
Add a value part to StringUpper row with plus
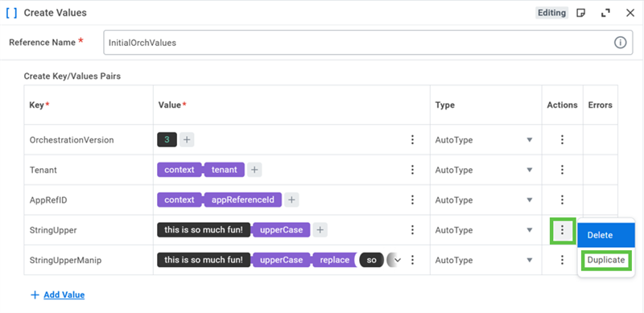tap(320, 230)
